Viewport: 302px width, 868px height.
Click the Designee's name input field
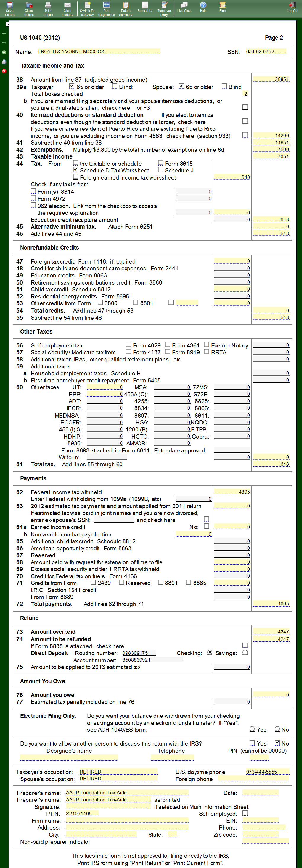[69, 757]
